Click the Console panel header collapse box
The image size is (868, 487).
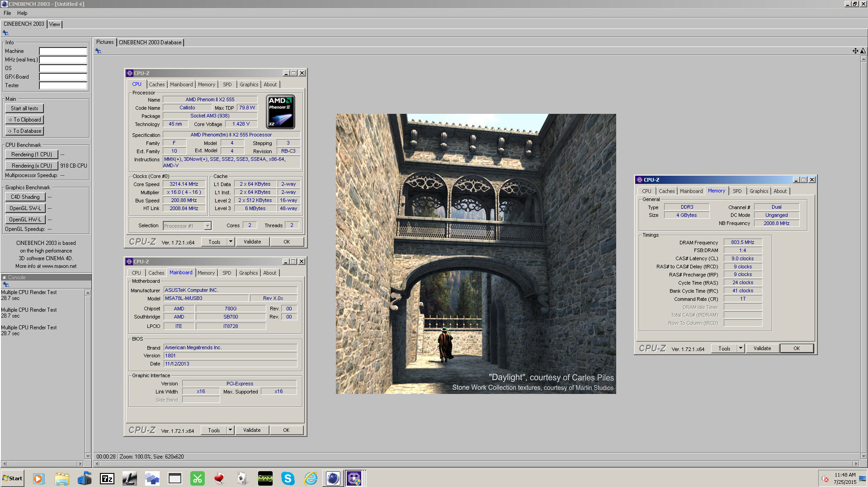[x=4, y=277]
